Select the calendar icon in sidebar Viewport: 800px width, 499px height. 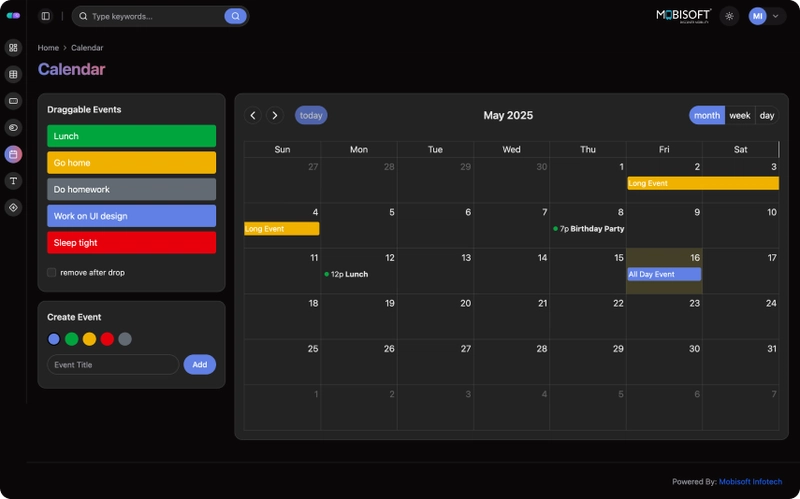[x=13, y=154]
